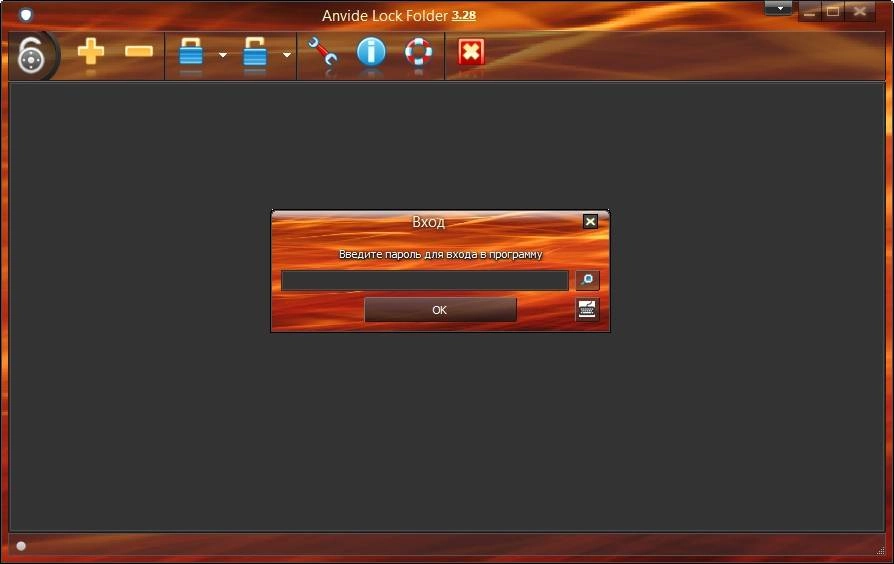The image size is (894, 564).
Task: Click the closed blue padlock icon
Action: 191,52
